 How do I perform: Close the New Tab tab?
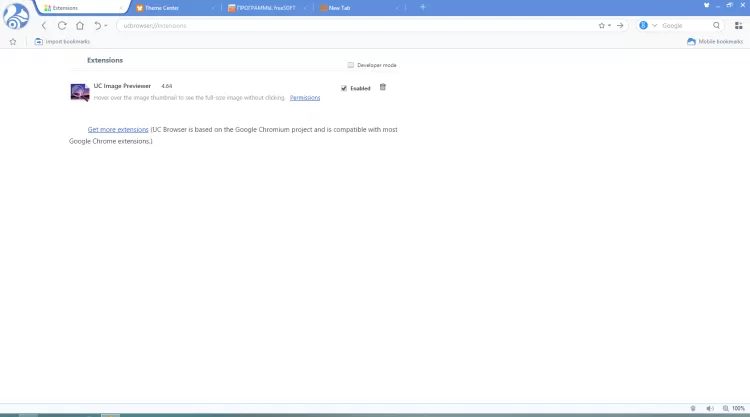click(x=397, y=8)
